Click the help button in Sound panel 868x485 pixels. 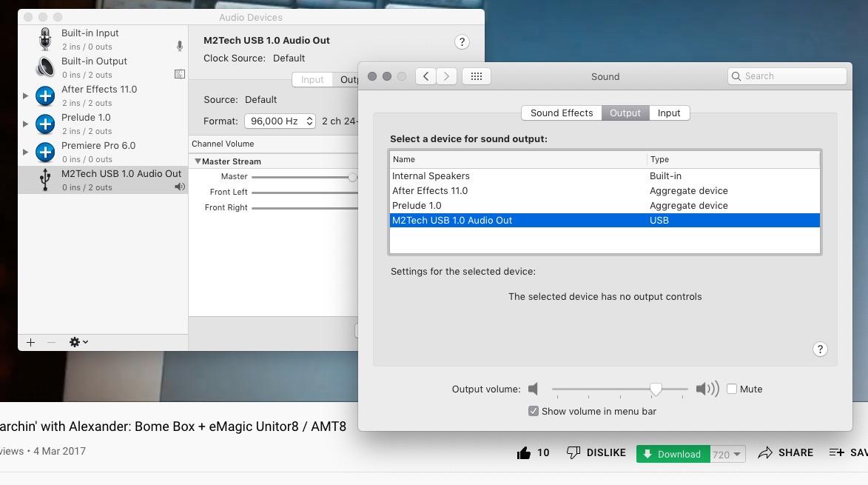coord(820,349)
